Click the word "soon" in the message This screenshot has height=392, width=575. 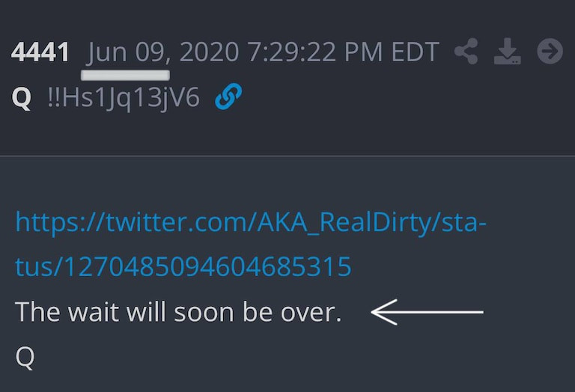point(204,313)
